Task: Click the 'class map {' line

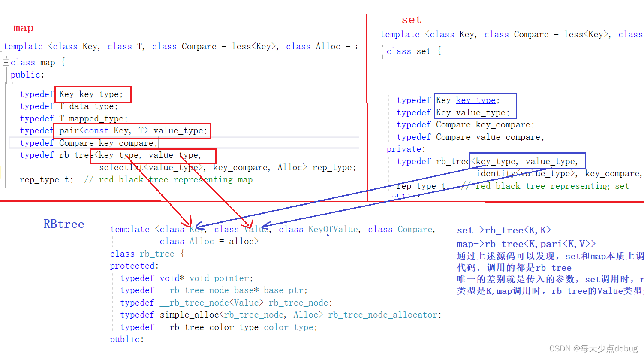Action: click(38, 62)
